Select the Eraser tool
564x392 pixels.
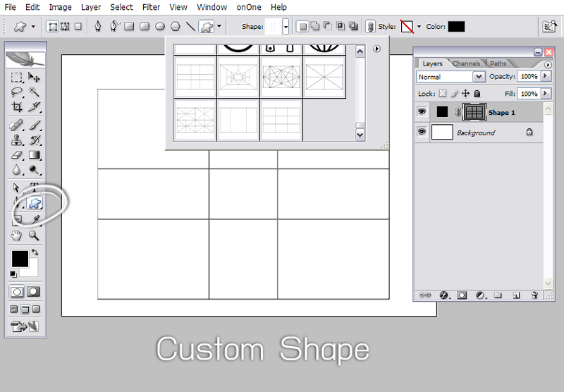click(x=16, y=155)
